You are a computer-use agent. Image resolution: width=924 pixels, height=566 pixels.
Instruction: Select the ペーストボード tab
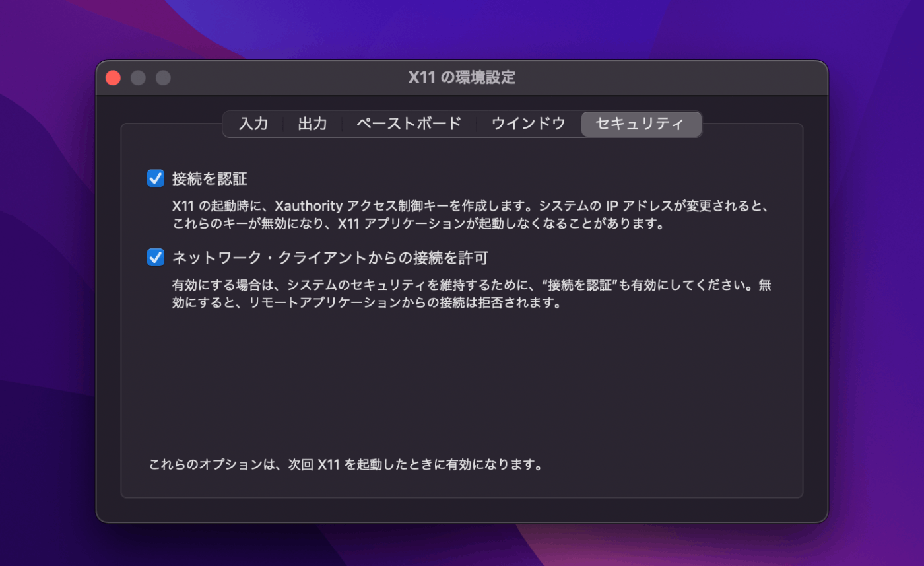[x=409, y=124]
